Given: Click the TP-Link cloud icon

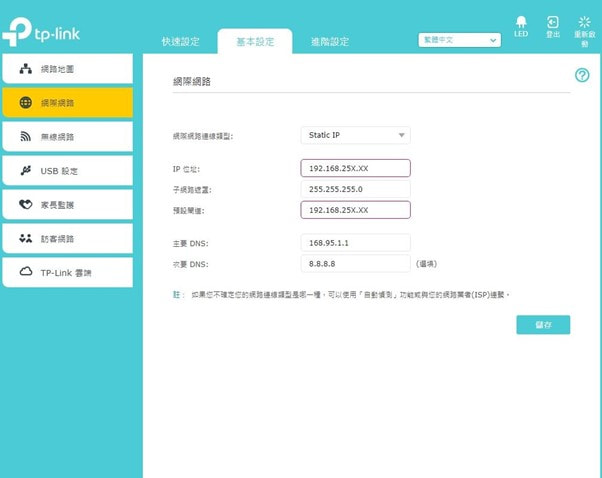Looking at the screenshot, I should (26, 272).
